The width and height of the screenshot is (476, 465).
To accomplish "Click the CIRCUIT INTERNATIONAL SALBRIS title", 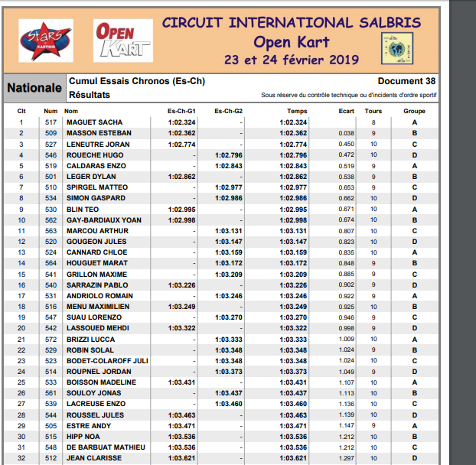I will pyautogui.click(x=291, y=22).
